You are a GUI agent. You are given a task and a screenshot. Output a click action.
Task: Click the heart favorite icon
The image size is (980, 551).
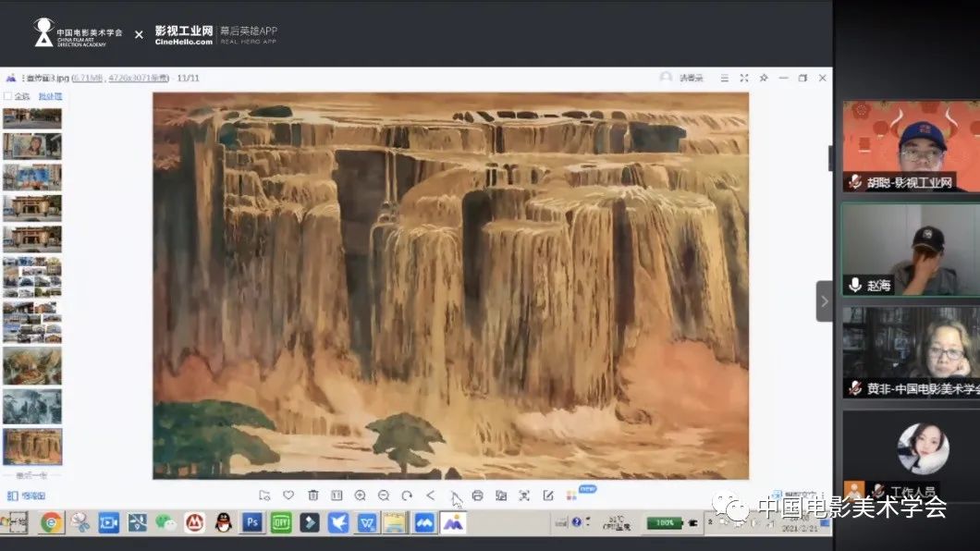pyautogui.click(x=288, y=496)
